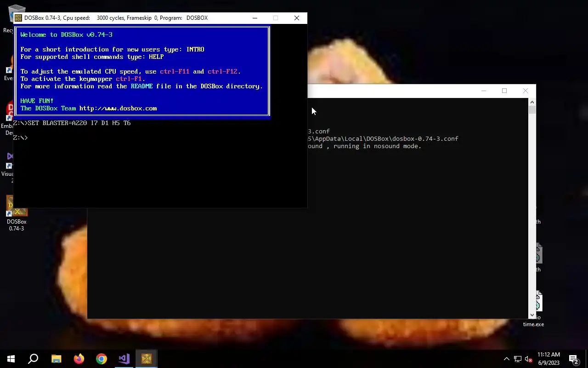Close the DOSBox status console window
The image size is (588, 368).
(x=526, y=91)
